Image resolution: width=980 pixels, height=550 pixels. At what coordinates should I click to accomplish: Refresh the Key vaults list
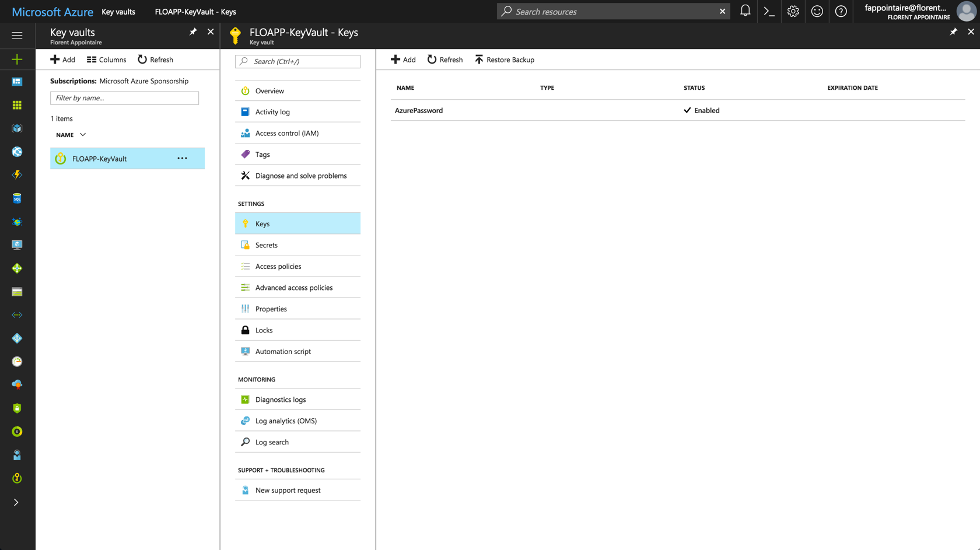(x=155, y=59)
